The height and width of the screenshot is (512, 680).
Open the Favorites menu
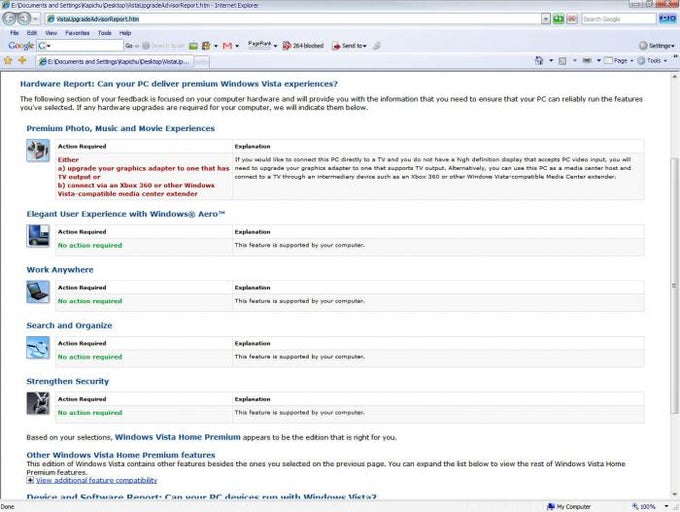click(x=77, y=33)
